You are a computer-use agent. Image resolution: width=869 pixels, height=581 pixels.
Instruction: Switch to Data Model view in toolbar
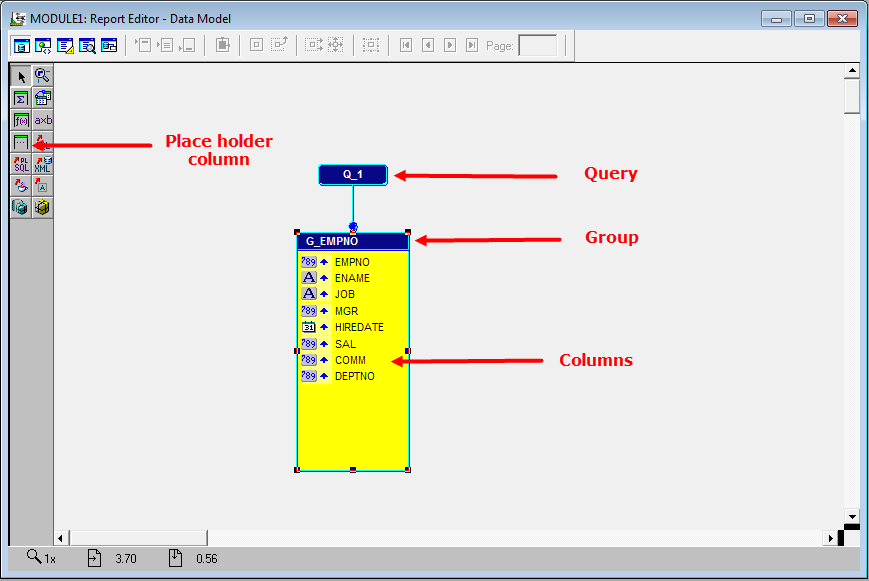[x=21, y=45]
